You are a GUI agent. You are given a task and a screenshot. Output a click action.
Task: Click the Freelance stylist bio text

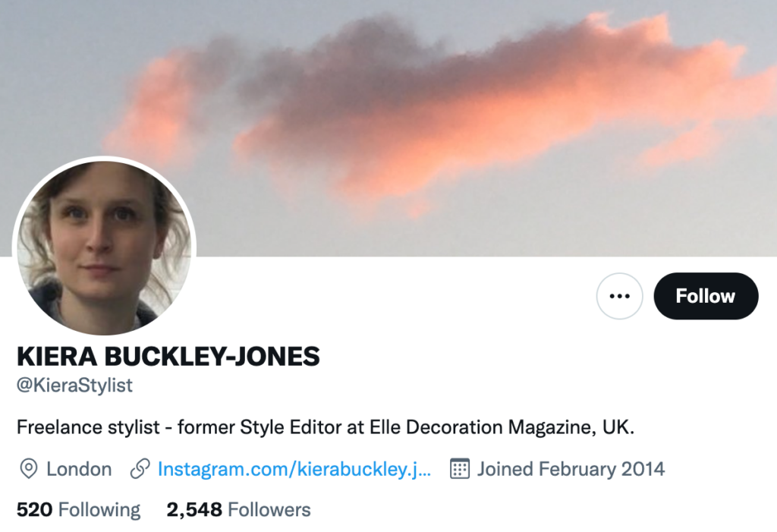point(326,427)
